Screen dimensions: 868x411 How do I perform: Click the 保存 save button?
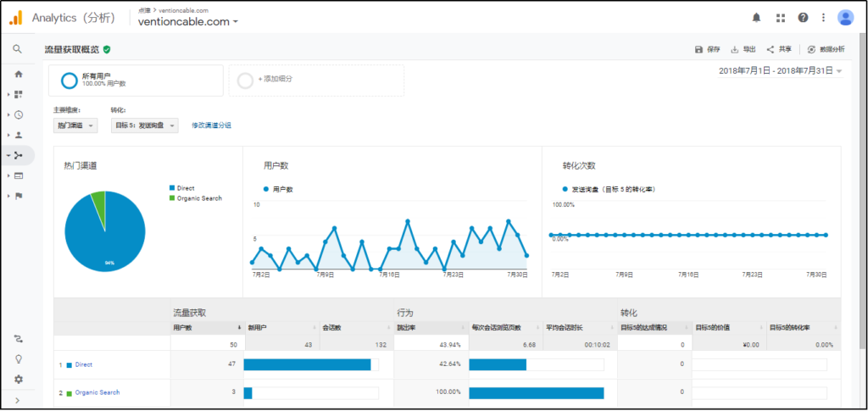(708, 49)
